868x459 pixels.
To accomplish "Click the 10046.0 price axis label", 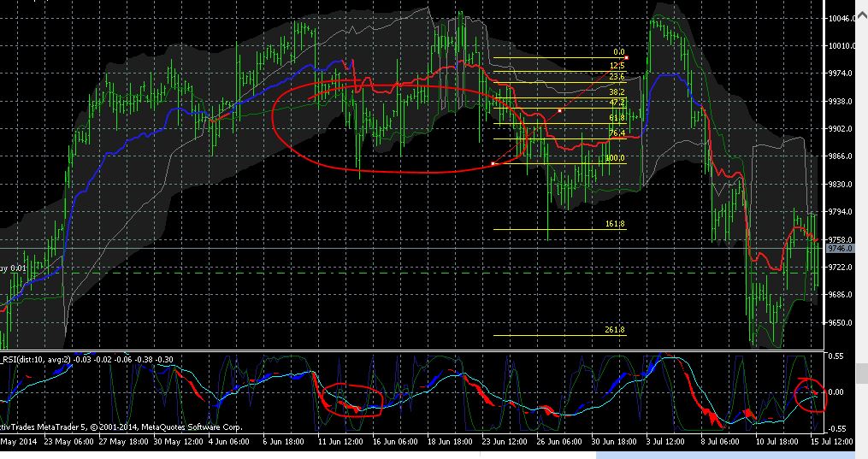I will click(841, 18).
